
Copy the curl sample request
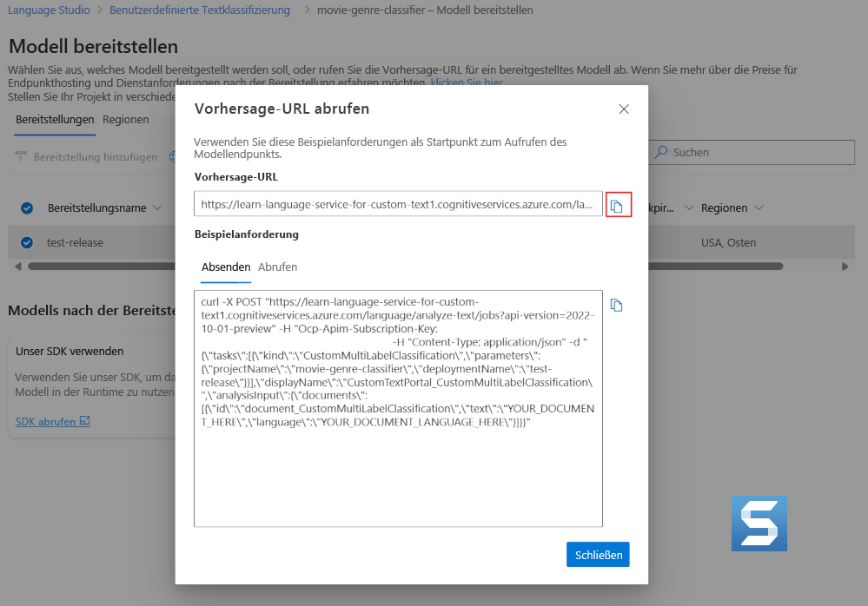616,306
